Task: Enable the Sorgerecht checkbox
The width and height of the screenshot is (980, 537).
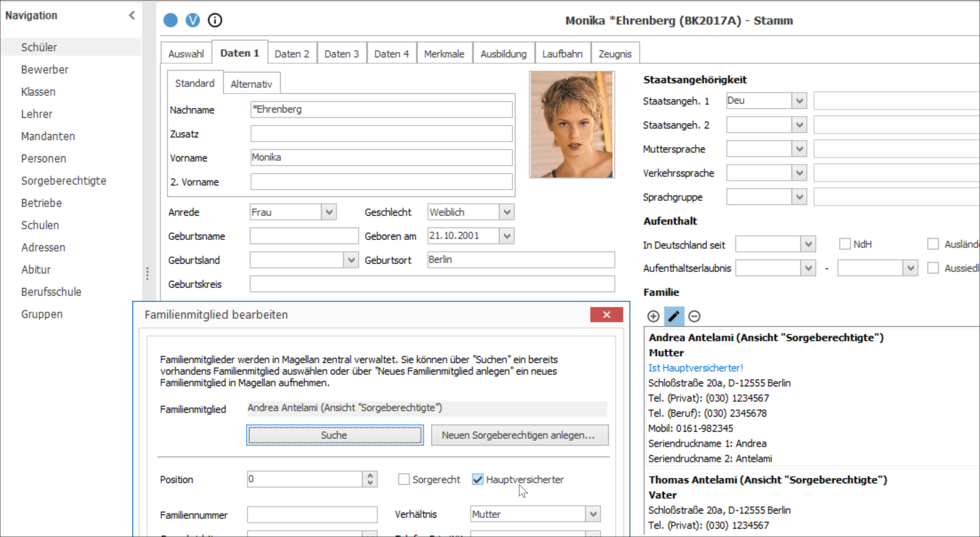Action: pyautogui.click(x=404, y=479)
